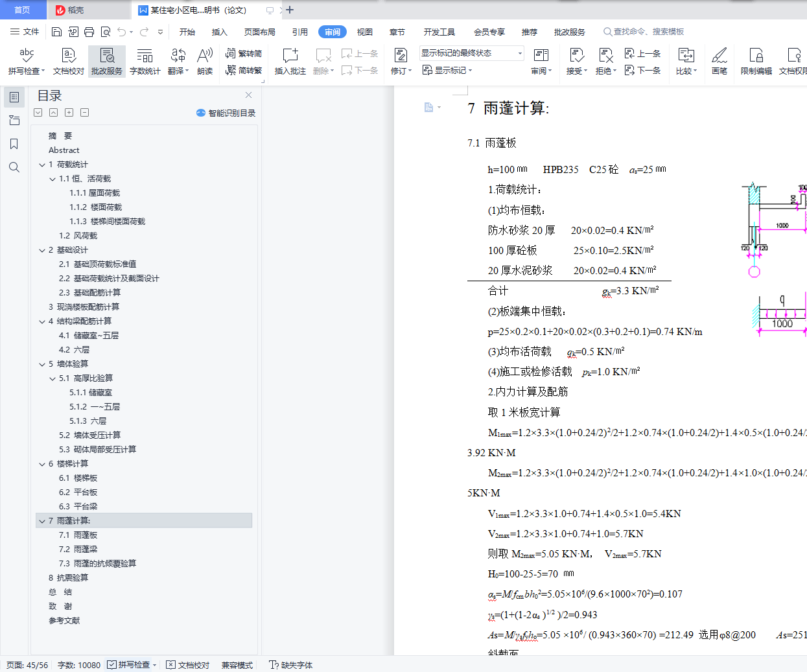Click the 查找命令、搜索模板 search field
The height and width of the screenshot is (672, 807).
[x=644, y=32]
